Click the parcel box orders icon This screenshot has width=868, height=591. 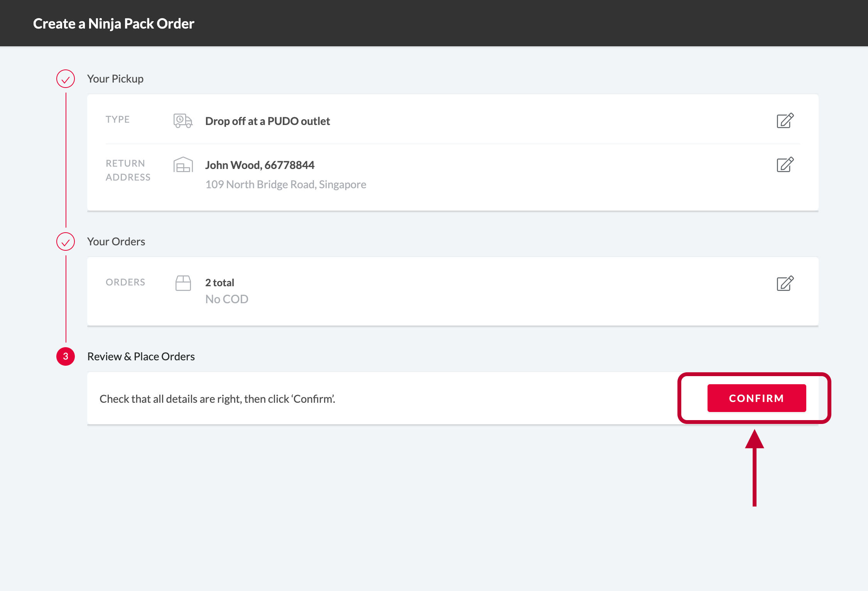[x=183, y=283]
